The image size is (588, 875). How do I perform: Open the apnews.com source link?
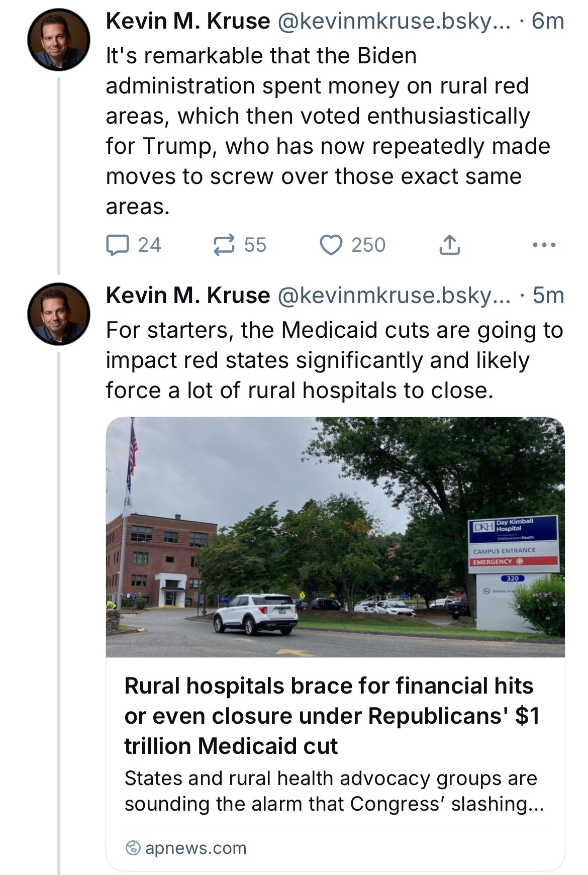pos(195,848)
